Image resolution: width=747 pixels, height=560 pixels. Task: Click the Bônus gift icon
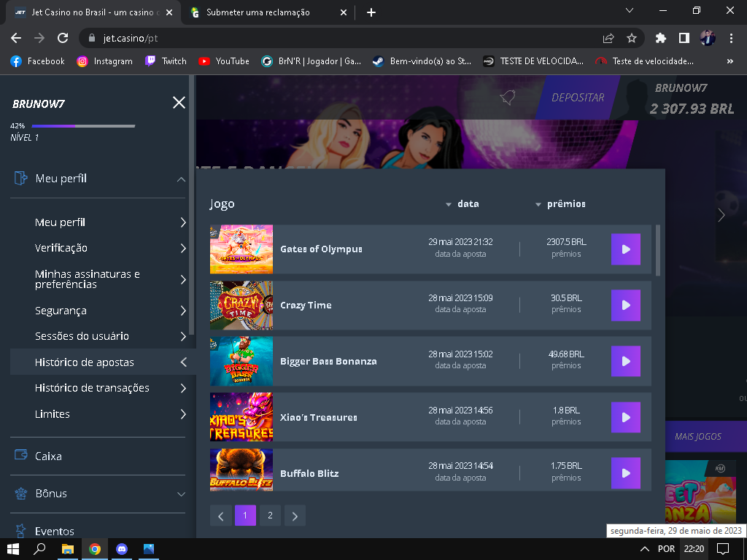(x=21, y=494)
